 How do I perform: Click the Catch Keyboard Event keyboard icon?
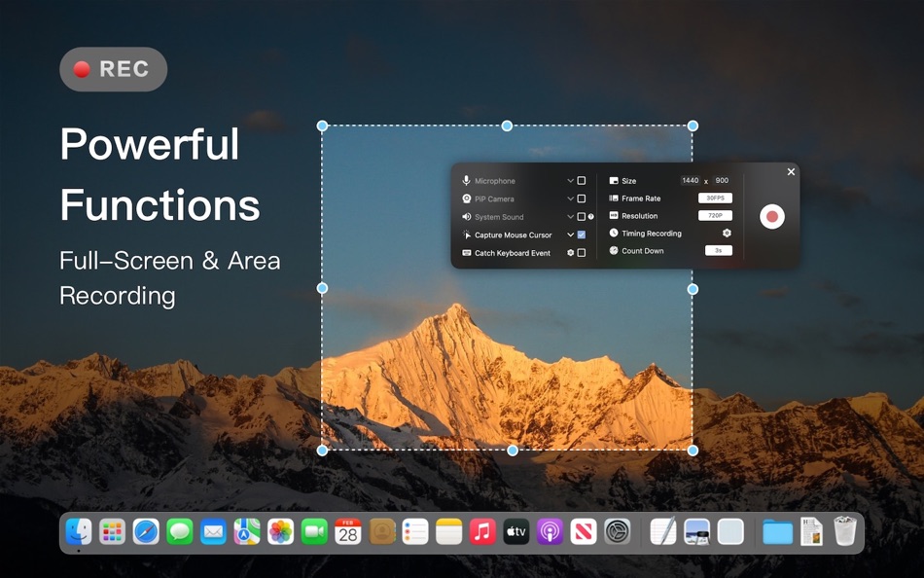click(x=466, y=252)
